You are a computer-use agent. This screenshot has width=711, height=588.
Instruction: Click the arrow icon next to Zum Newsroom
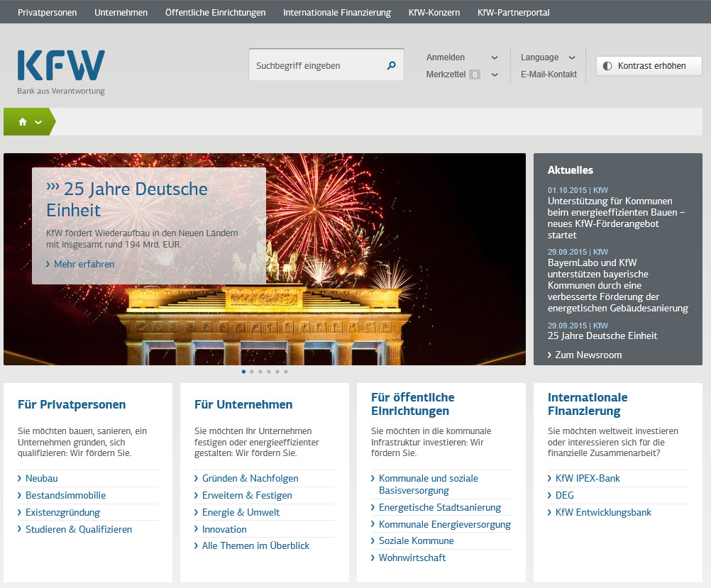550,355
